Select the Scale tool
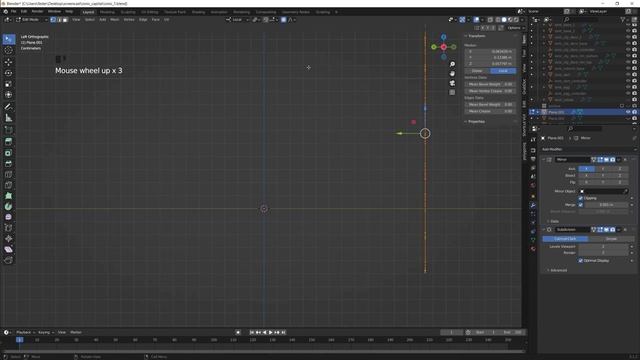 point(9,84)
